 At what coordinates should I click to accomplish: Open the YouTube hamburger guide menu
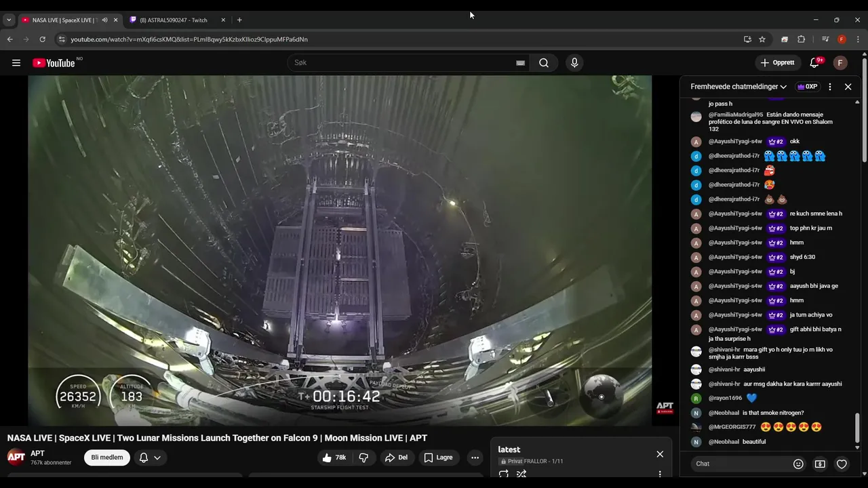16,63
